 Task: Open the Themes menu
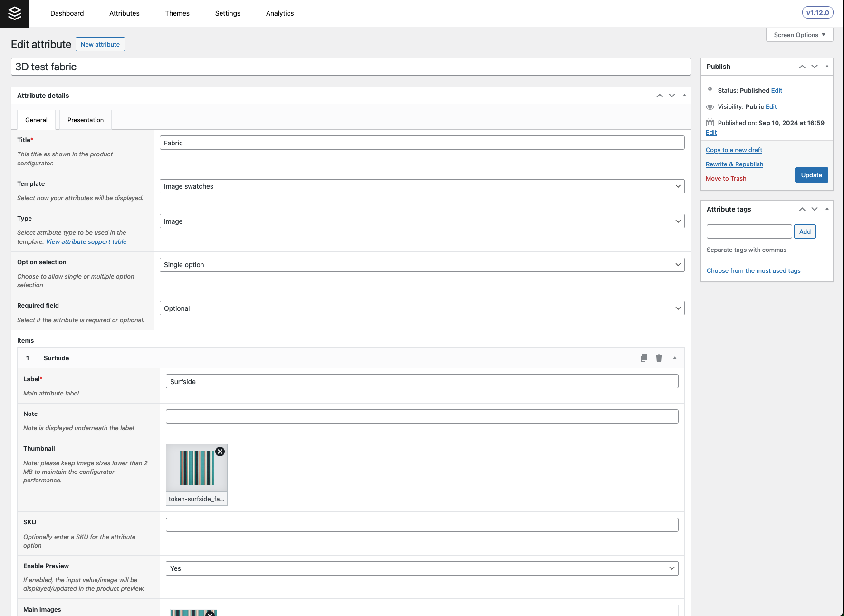(x=177, y=13)
